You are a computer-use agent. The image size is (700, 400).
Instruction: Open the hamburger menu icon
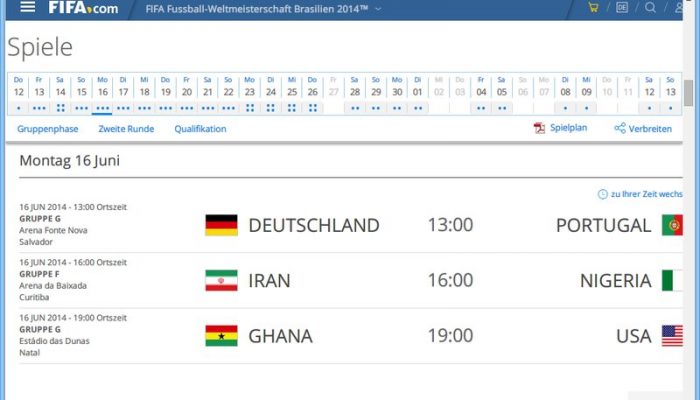click(28, 7)
